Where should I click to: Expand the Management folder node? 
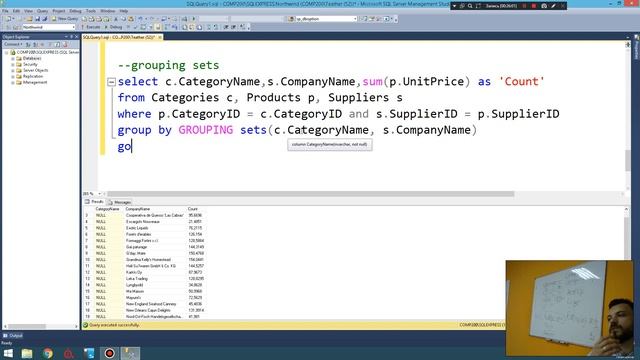(13, 82)
